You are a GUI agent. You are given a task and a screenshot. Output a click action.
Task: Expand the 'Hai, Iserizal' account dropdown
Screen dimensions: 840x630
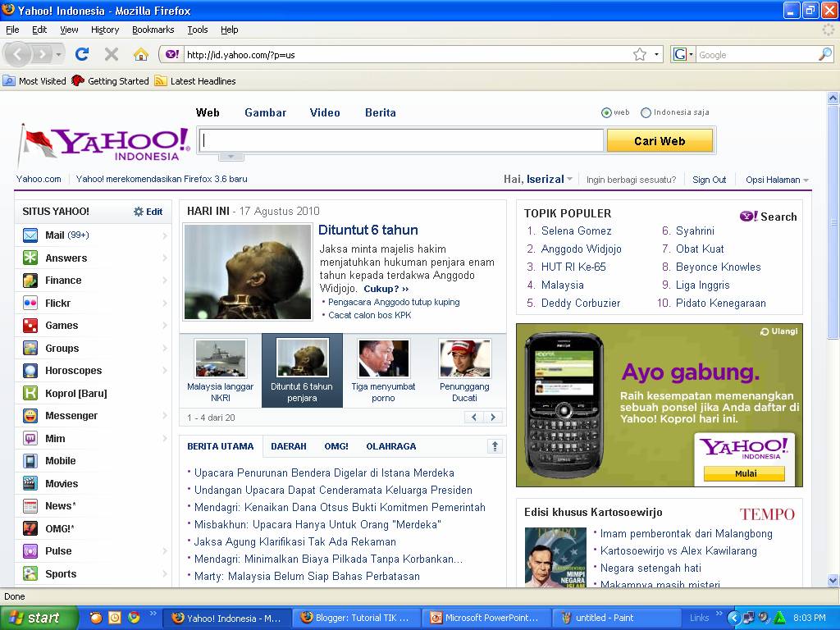pos(569,180)
